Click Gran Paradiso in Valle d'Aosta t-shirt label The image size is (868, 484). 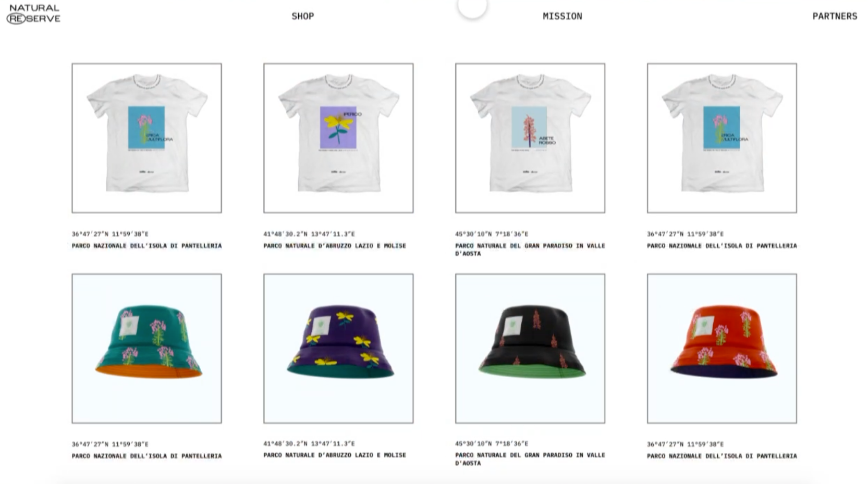(x=530, y=250)
